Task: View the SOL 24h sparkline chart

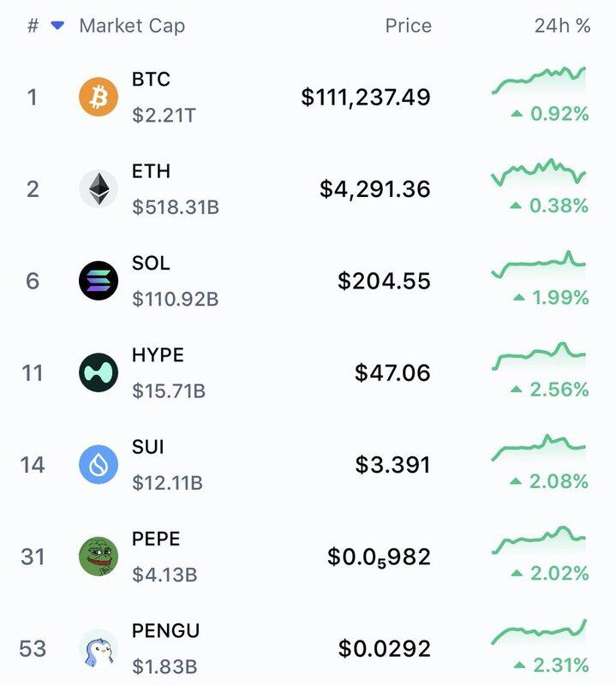Action: pos(539,265)
